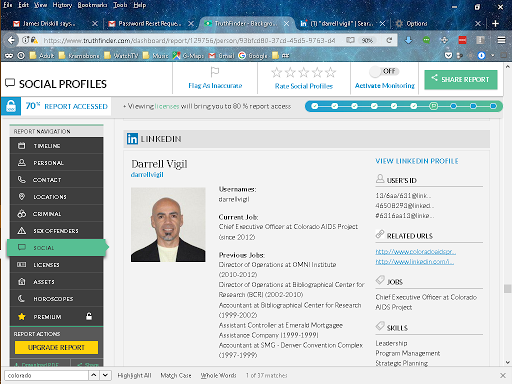Open Personal section in report navigation

coord(56,163)
